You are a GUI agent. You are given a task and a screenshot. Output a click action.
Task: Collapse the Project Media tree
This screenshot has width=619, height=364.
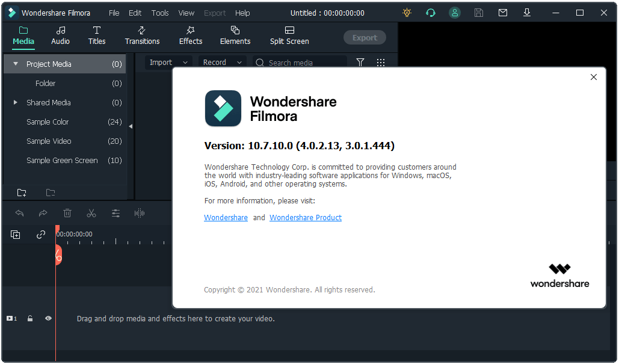16,64
